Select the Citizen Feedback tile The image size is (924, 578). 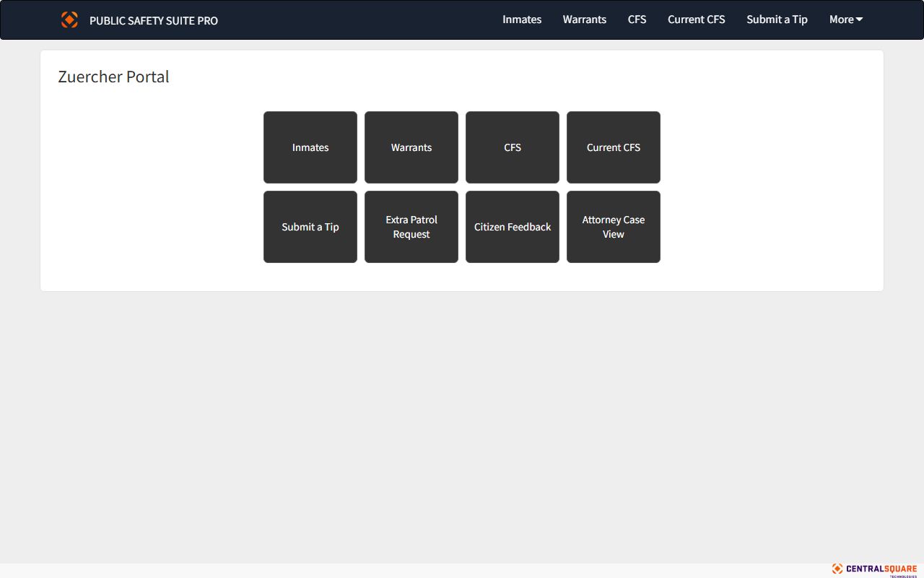pos(513,227)
